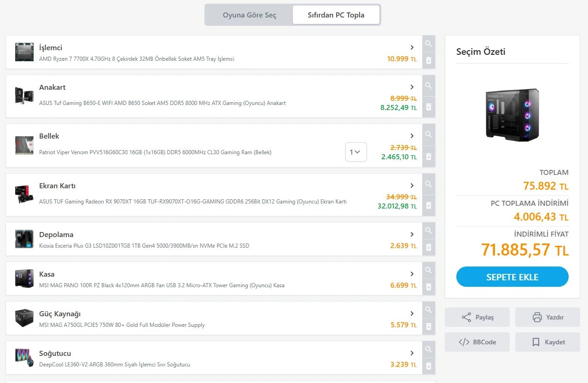Expand the Kasa row chevron

[412, 274]
